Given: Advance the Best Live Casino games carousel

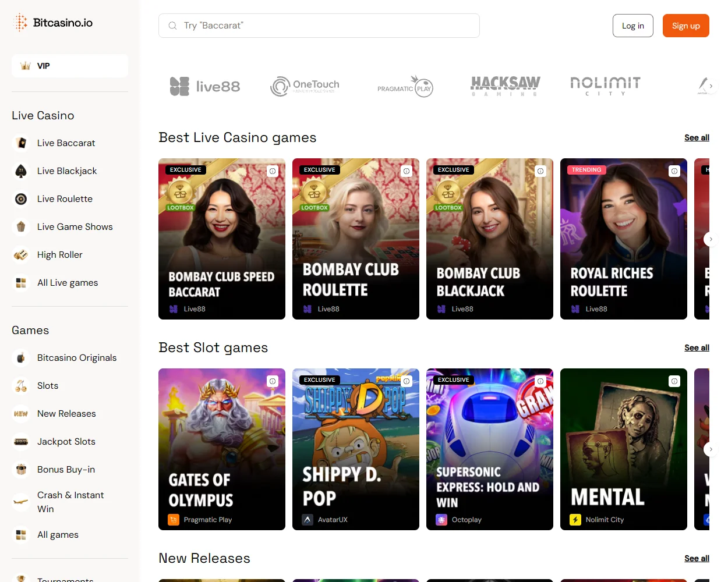Looking at the screenshot, I should [x=710, y=239].
